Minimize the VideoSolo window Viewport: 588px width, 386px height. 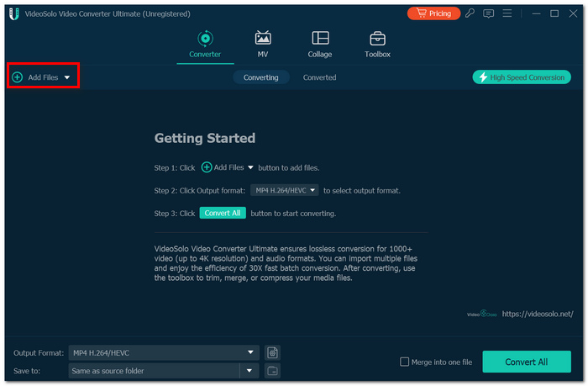pyautogui.click(x=536, y=13)
